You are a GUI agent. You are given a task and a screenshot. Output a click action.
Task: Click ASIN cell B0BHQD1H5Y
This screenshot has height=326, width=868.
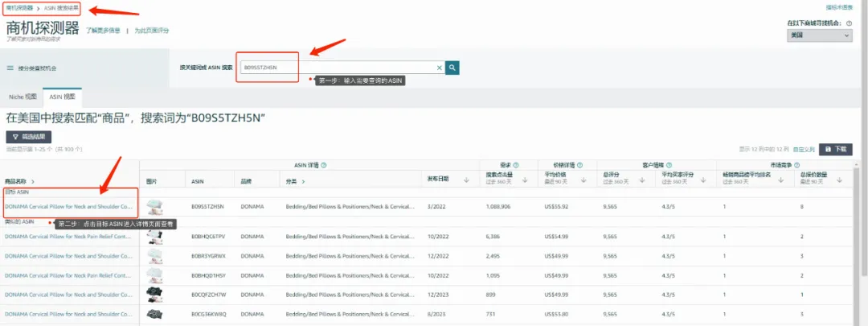209,275
